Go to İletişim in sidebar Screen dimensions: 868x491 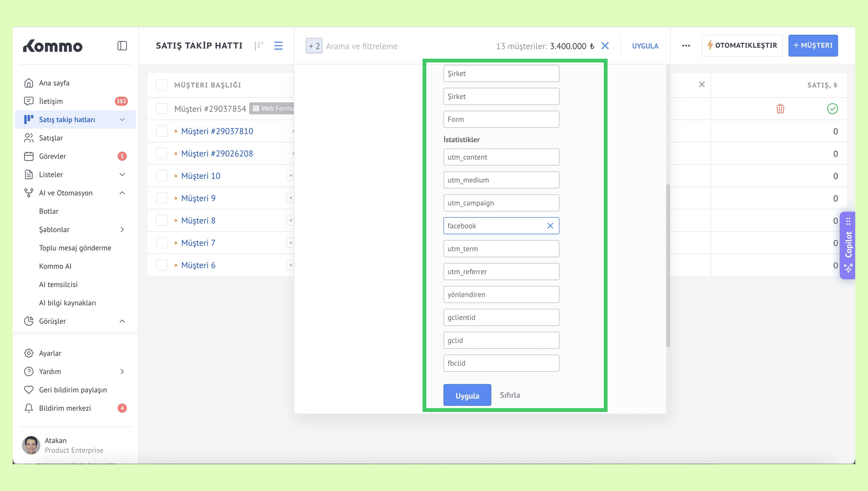click(51, 101)
